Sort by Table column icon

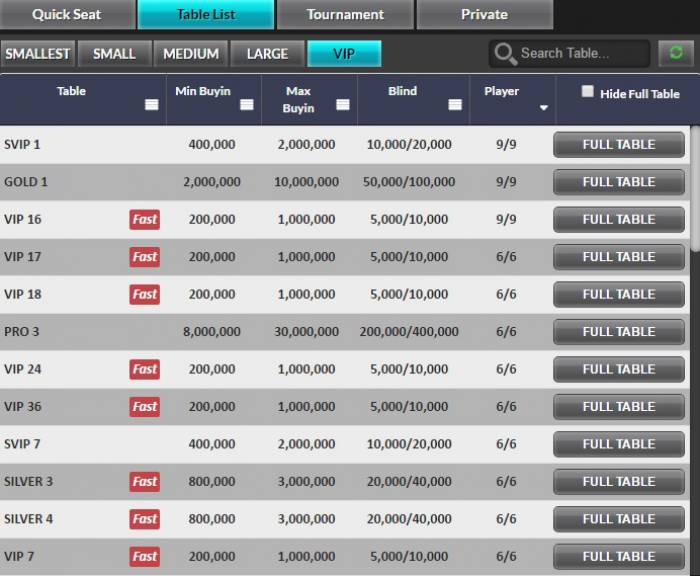(x=152, y=104)
